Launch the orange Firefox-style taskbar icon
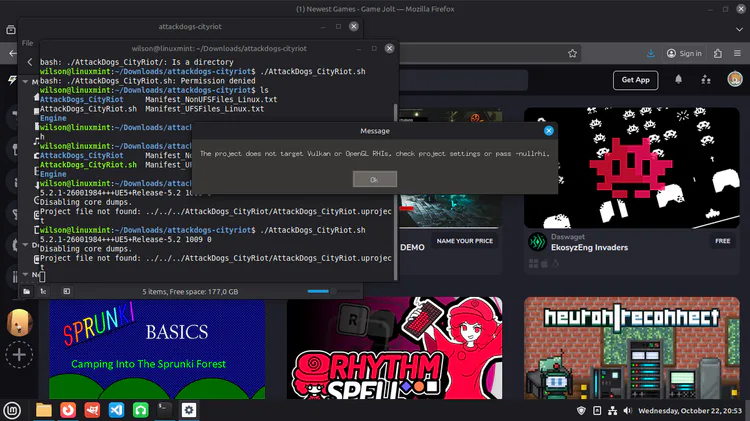The width and height of the screenshot is (750, 421). pos(68,410)
